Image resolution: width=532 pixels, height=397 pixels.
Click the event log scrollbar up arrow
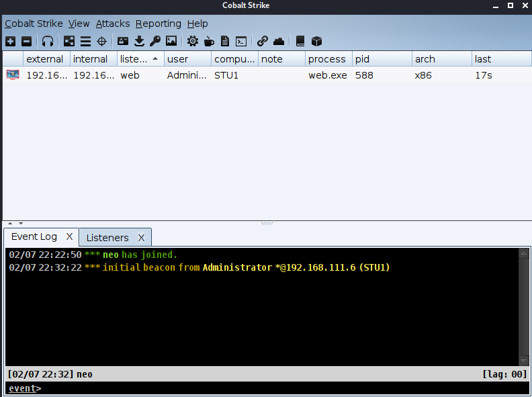524,253
